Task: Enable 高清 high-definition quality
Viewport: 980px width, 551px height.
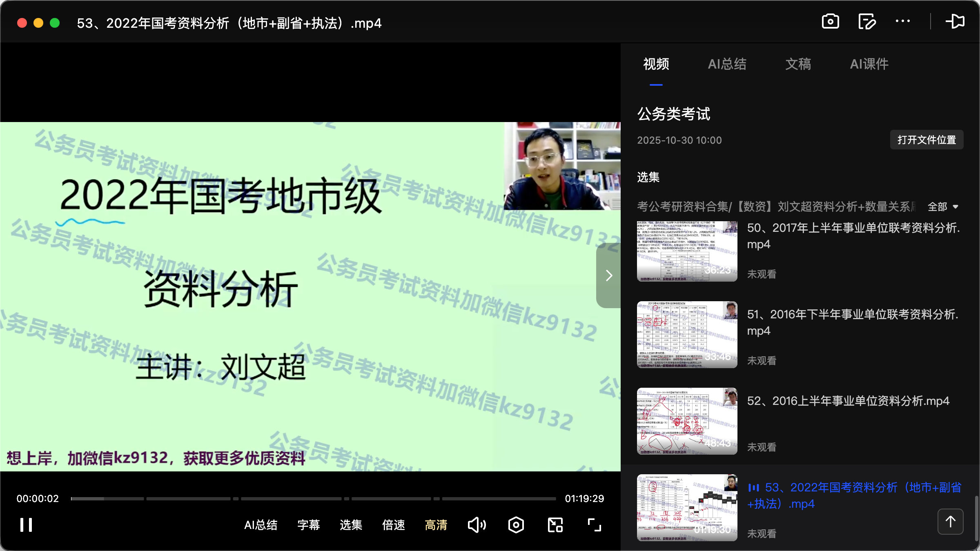Action: tap(436, 525)
